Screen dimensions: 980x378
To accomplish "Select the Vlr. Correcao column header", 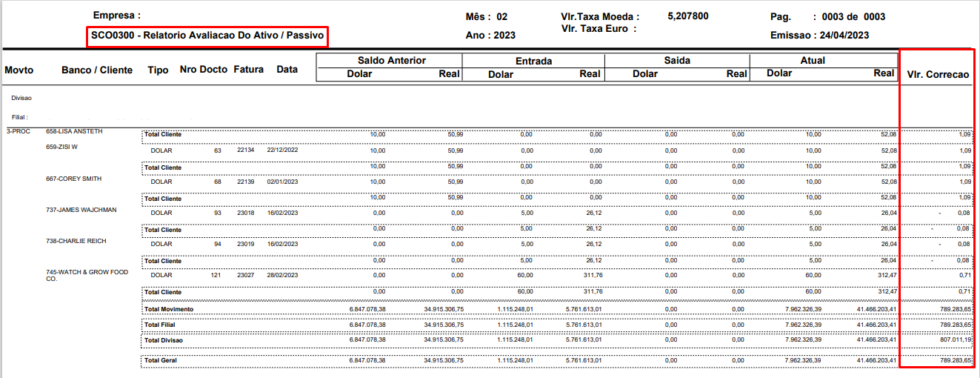I will pyautogui.click(x=938, y=74).
